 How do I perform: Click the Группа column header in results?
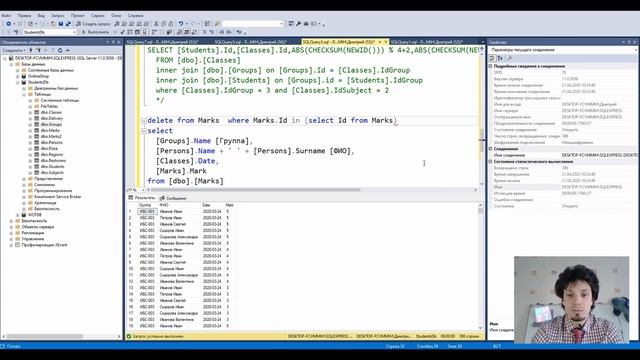[x=148, y=205]
